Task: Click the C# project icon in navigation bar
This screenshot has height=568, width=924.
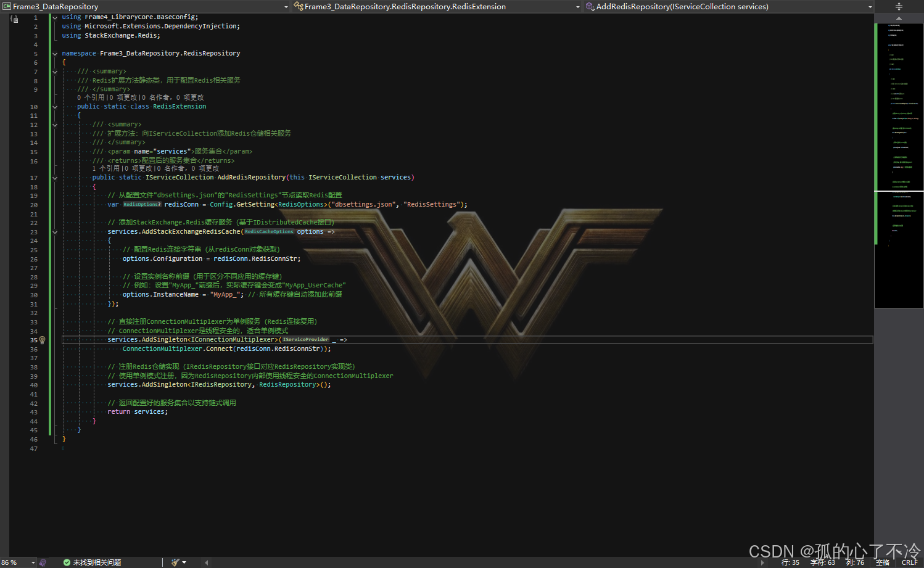Action: 7,7
